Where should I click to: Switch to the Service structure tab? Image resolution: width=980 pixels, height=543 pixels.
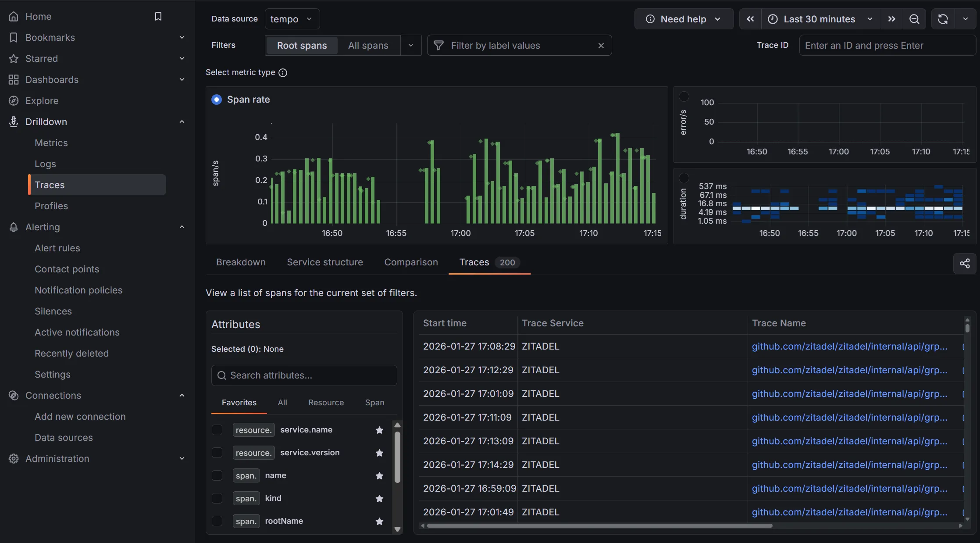(x=325, y=262)
